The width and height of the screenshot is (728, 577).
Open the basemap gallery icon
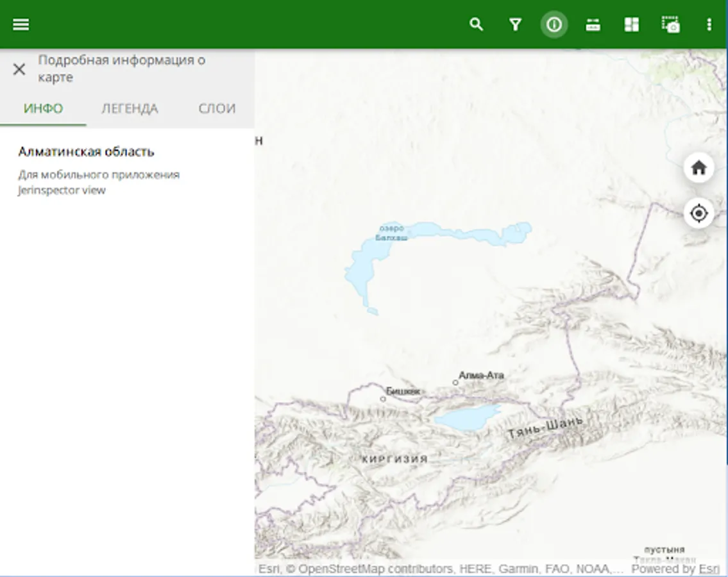click(631, 24)
